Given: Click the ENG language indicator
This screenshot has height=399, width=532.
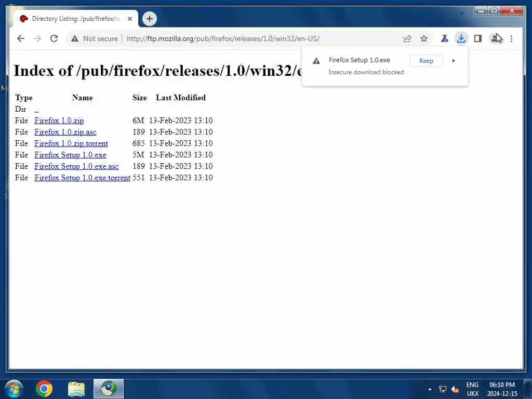Looking at the screenshot, I should click(x=472, y=385).
